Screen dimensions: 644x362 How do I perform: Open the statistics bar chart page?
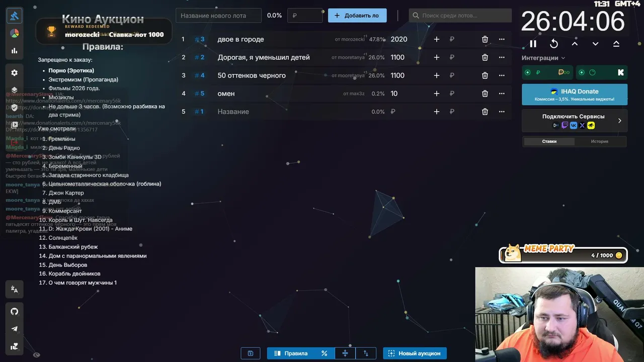point(14,50)
